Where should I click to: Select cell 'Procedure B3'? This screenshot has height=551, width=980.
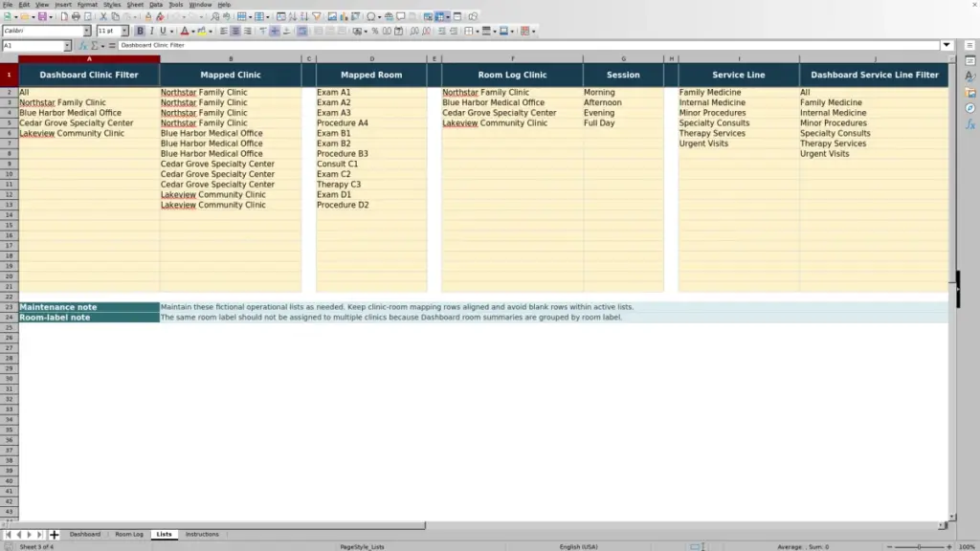pyautogui.click(x=371, y=154)
